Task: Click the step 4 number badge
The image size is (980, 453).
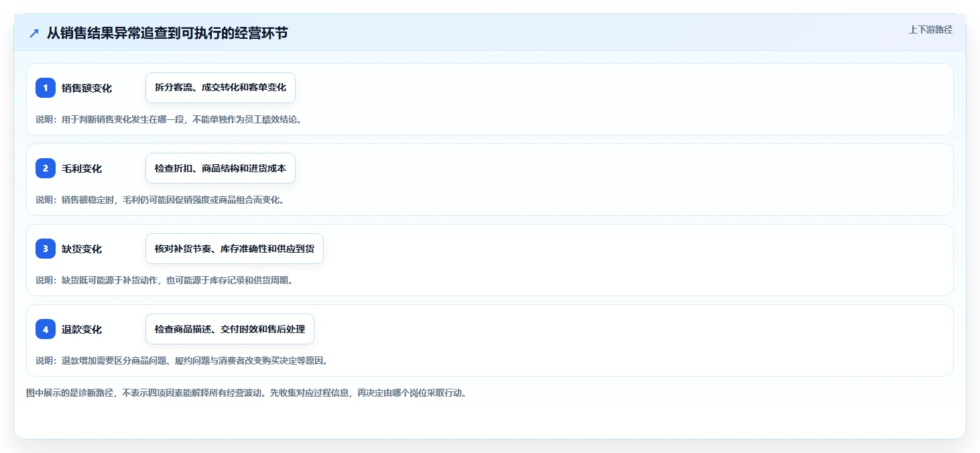Action: [x=46, y=329]
